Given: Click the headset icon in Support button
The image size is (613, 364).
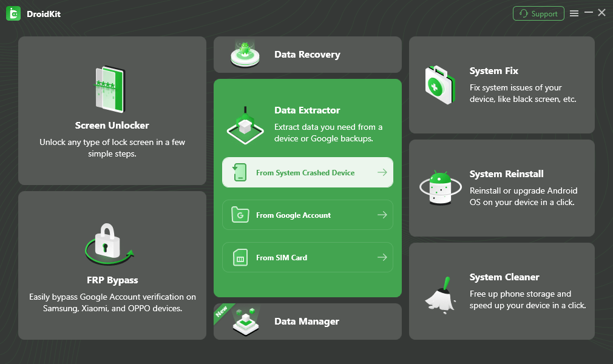Looking at the screenshot, I should click(x=523, y=14).
